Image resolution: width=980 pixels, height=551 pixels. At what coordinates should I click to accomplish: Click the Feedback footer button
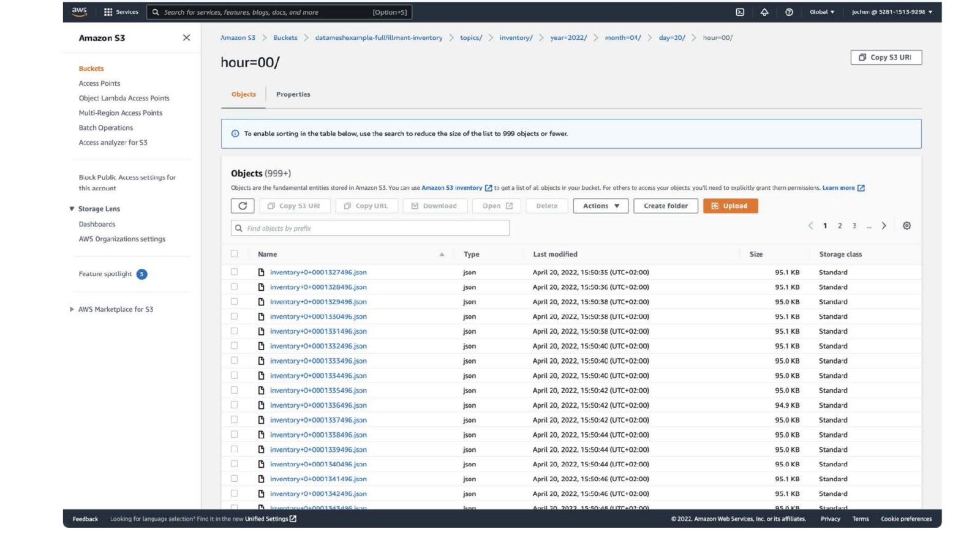[85, 519]
